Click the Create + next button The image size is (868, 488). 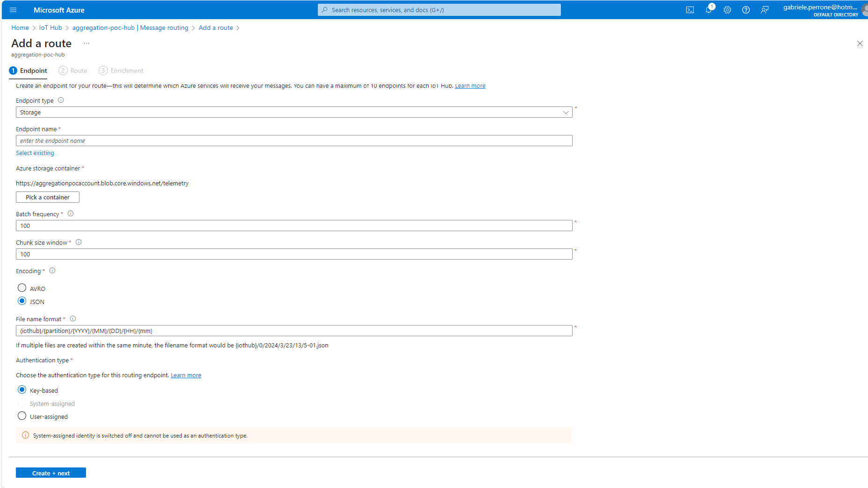(50, 473)
